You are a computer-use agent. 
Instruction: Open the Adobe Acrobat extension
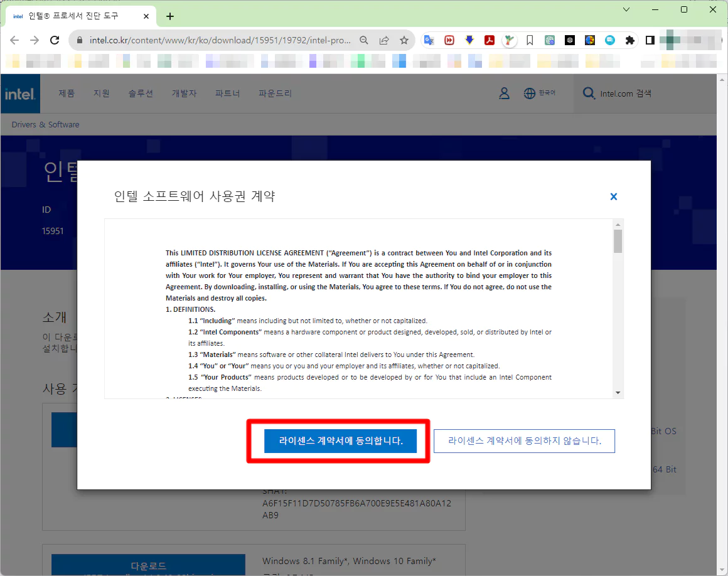(490, 40)
